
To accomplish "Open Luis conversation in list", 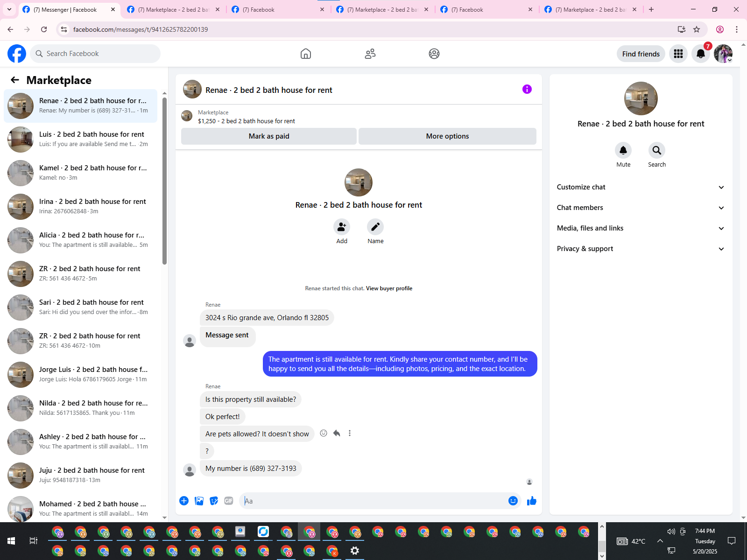I will (x=80, y=140).
